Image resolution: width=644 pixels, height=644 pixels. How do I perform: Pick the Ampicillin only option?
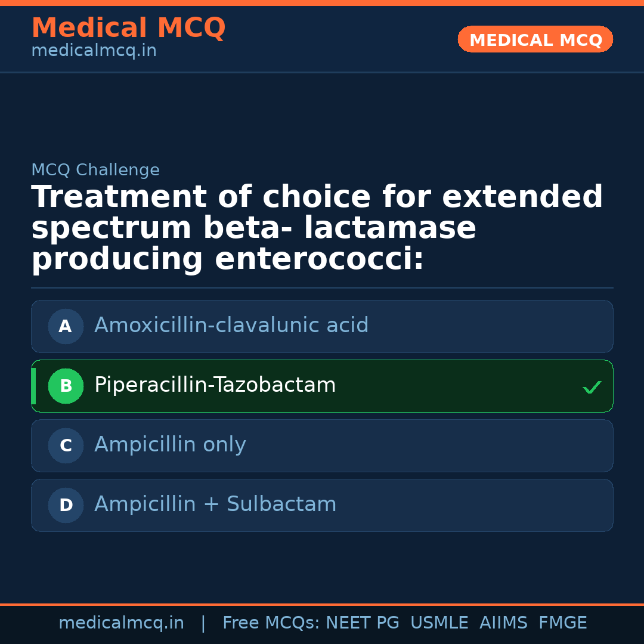[170, 445]
